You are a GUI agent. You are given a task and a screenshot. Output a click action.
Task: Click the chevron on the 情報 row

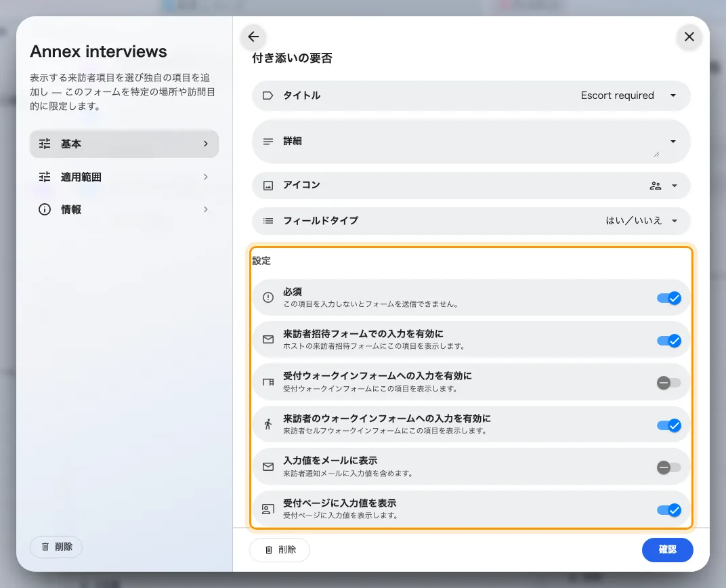[x=206, y=210]
